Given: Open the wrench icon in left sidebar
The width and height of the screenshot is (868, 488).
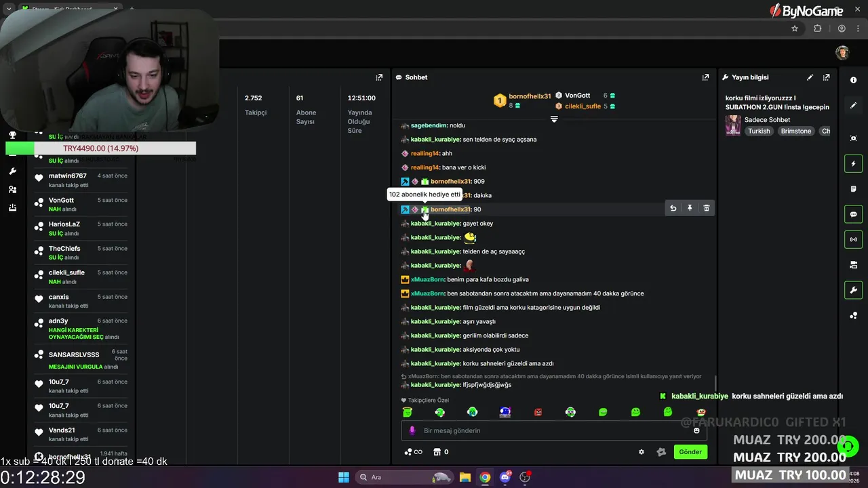Looking at the screenshot, I should coord(12,171).
